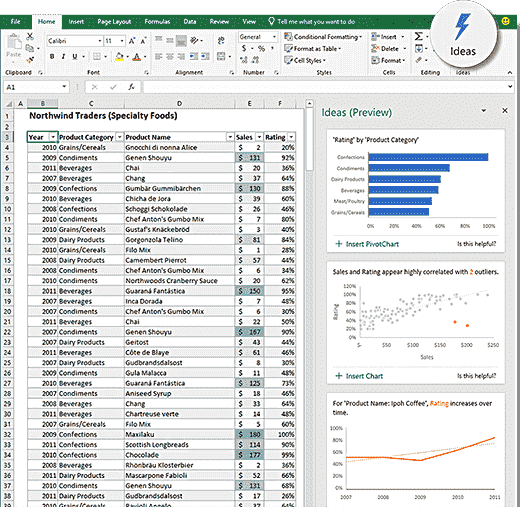Increase indent in Alignment group
Image resolution: width=520 pixels, height=507 pixels.
tap(205, 57)
